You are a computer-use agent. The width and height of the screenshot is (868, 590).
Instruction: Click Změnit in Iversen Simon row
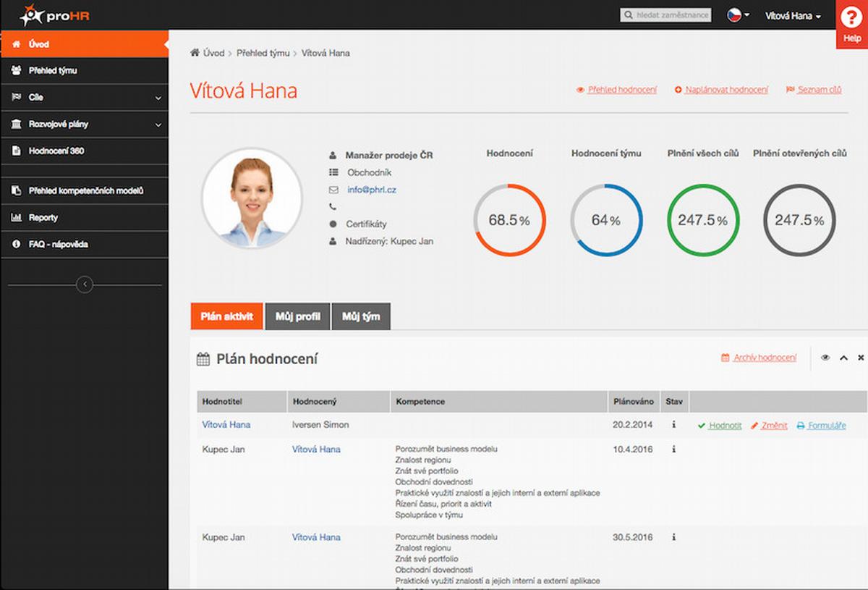pyautogui.click(x=769, y=426)
